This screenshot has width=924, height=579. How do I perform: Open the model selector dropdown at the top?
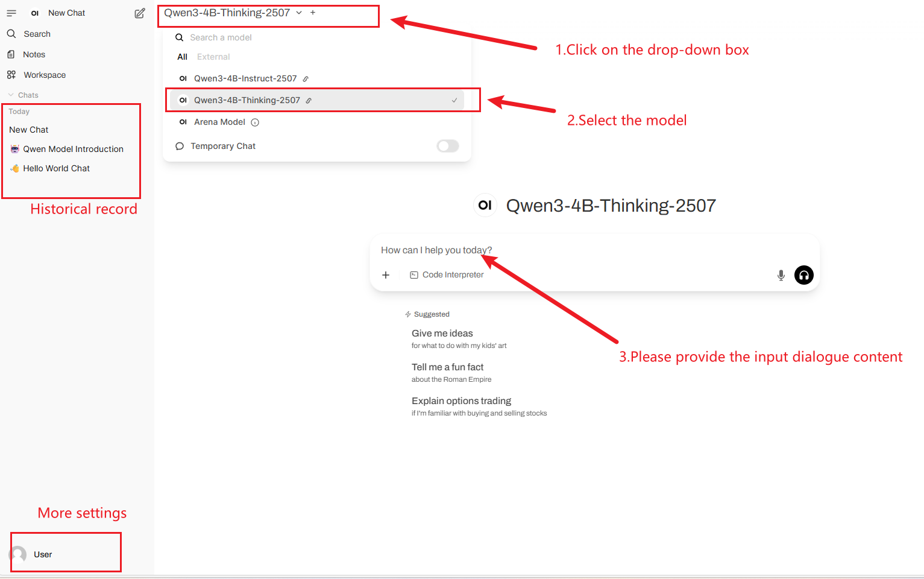233,13
